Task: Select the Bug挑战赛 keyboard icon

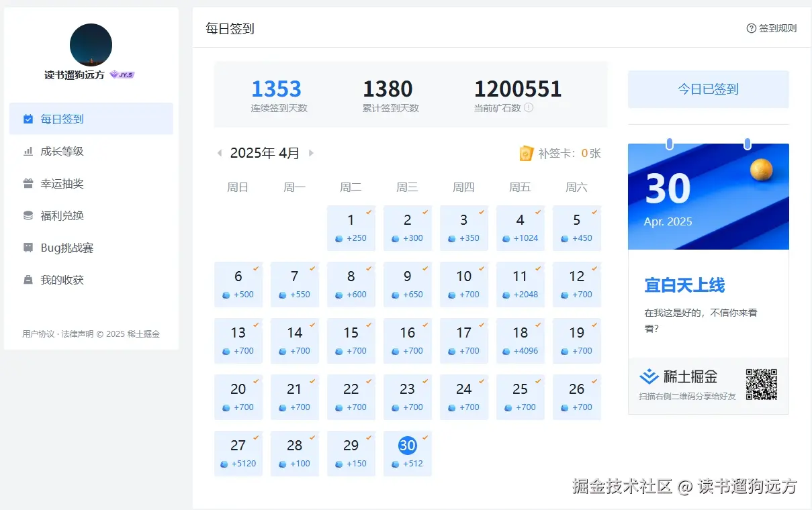Action: pos(28,248)
